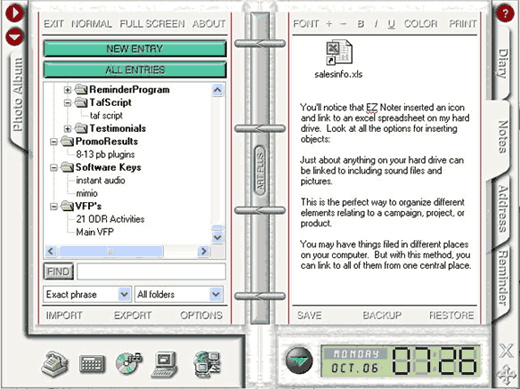520x389 pixels.
Task: Open the telephone dialer icon
Action: (x=54, y=364)
